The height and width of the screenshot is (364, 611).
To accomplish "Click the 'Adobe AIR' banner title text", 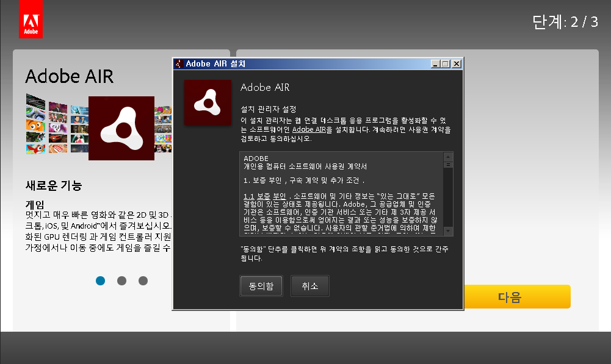I will [x=70, y=76].
